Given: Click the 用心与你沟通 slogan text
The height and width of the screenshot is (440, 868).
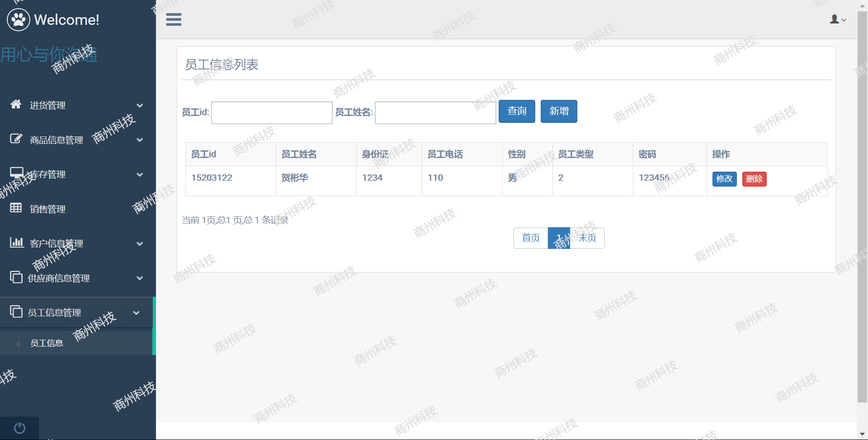Looking at the screenshot, I should 49,55.
